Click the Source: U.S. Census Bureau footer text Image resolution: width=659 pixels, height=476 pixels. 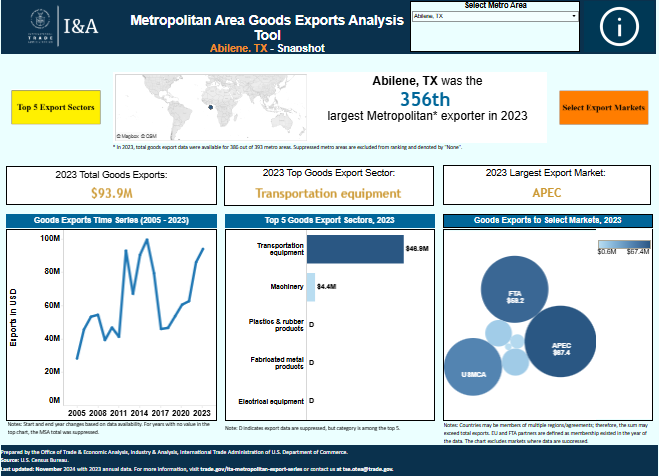pyautogui.click(x=34, y=460)
